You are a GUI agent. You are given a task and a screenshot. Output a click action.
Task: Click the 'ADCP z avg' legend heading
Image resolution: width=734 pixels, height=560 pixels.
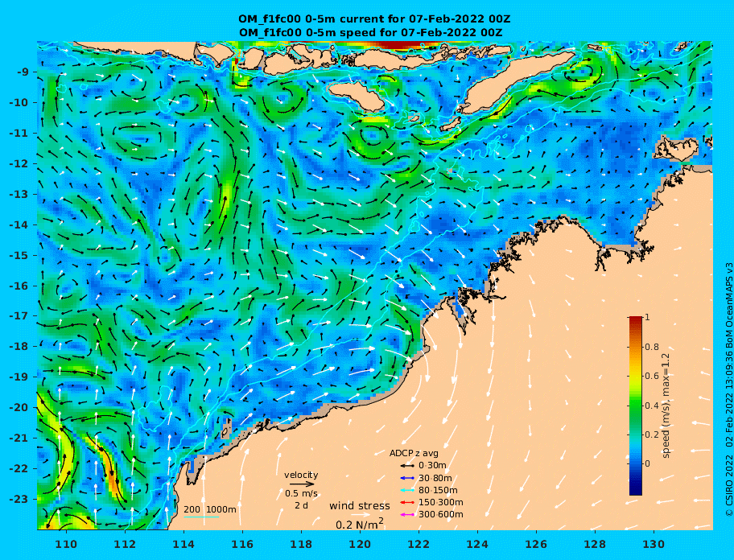tap(414, 453)
